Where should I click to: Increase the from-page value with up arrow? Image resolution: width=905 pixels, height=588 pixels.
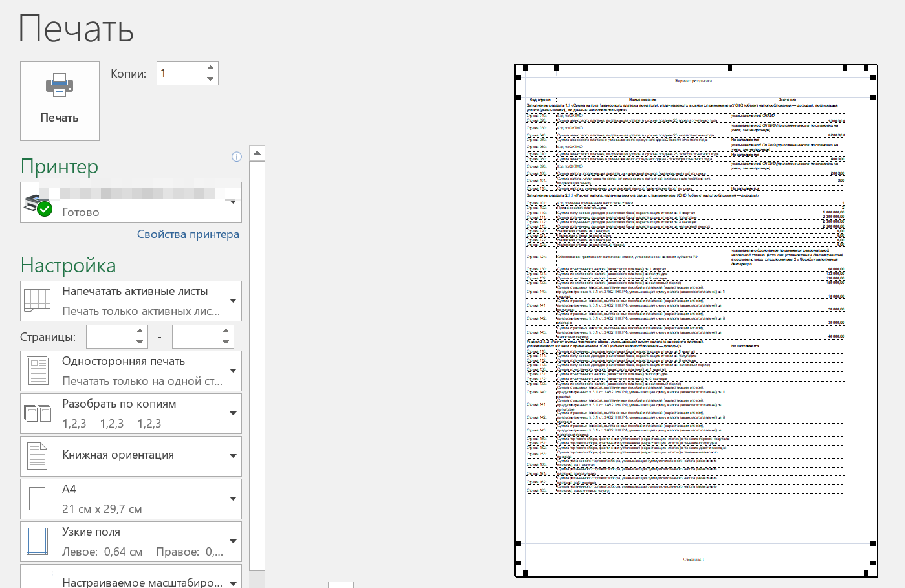coord(140,331)
